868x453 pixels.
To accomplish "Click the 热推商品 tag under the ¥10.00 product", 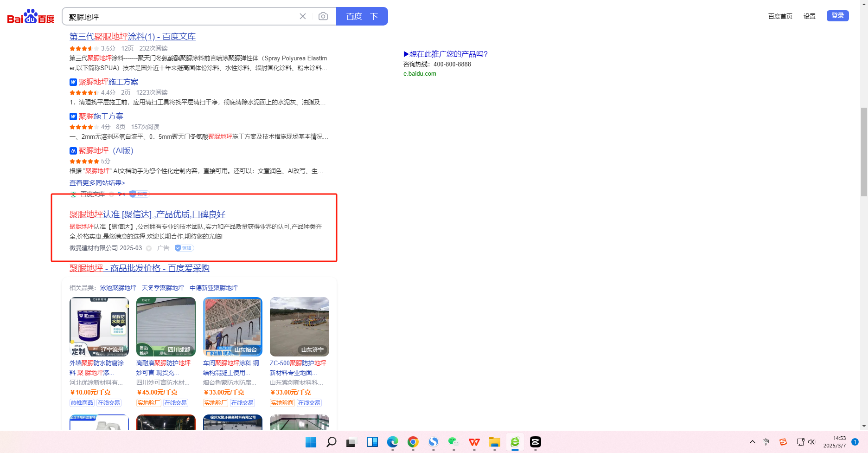I will [82, 403].
